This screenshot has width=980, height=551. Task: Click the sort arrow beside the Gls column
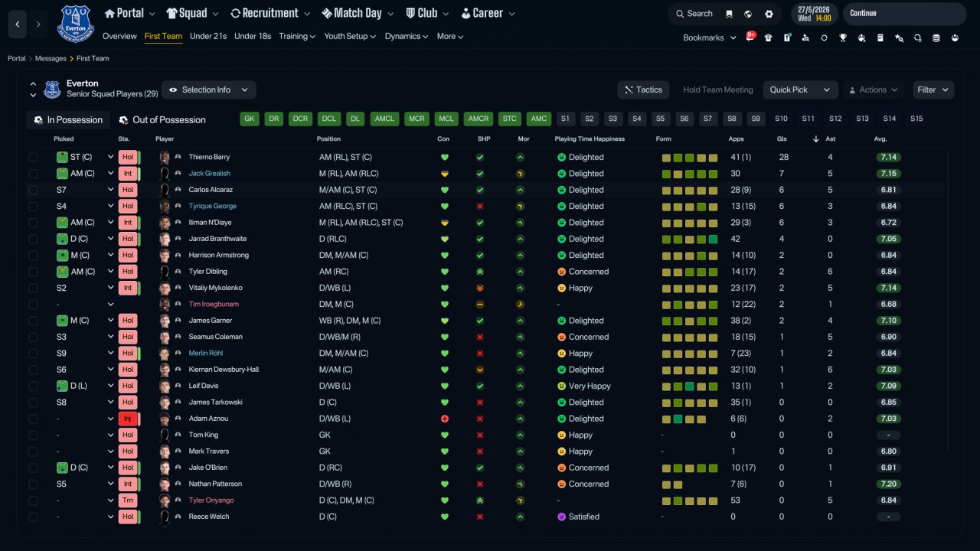point(816,139)
